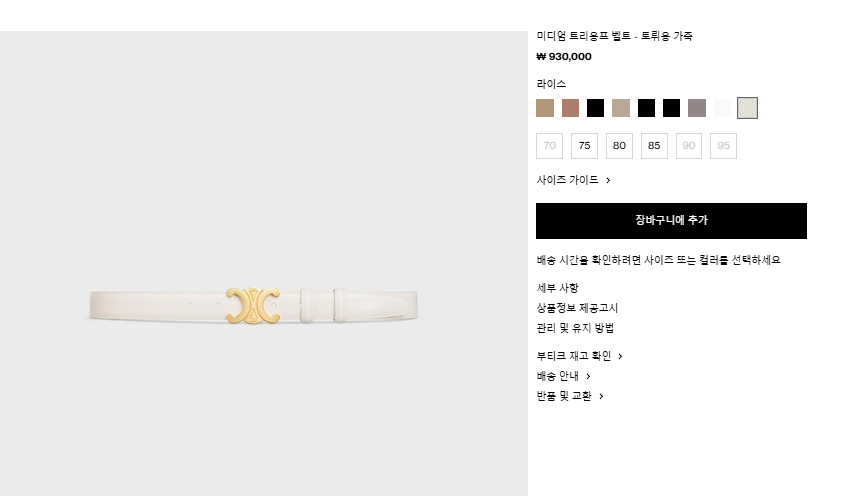Expand the 세부 사항 details section
The image size is (856, 496).
coord(557,288)
